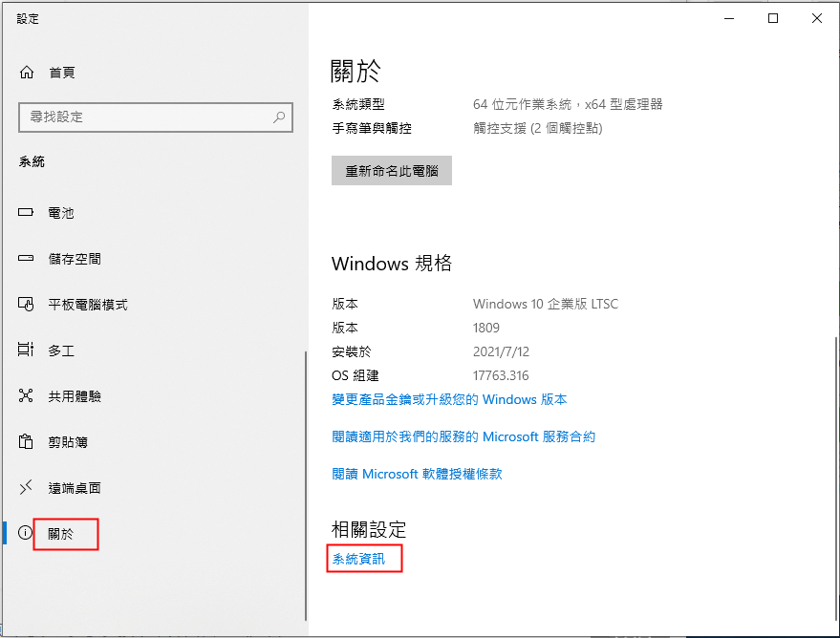Click the Multitasking icon
Viewport: 840px width, 638px height.
[26, 351]
